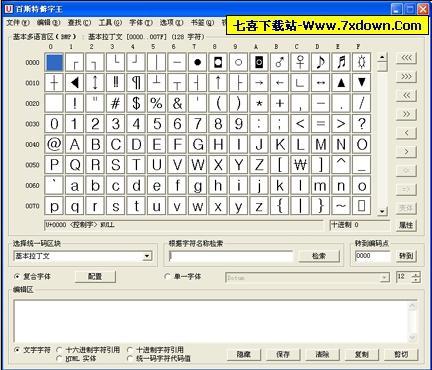432x370 pixels.
Task: Open the 选项(O) menu
Action: tap(171, 23)
